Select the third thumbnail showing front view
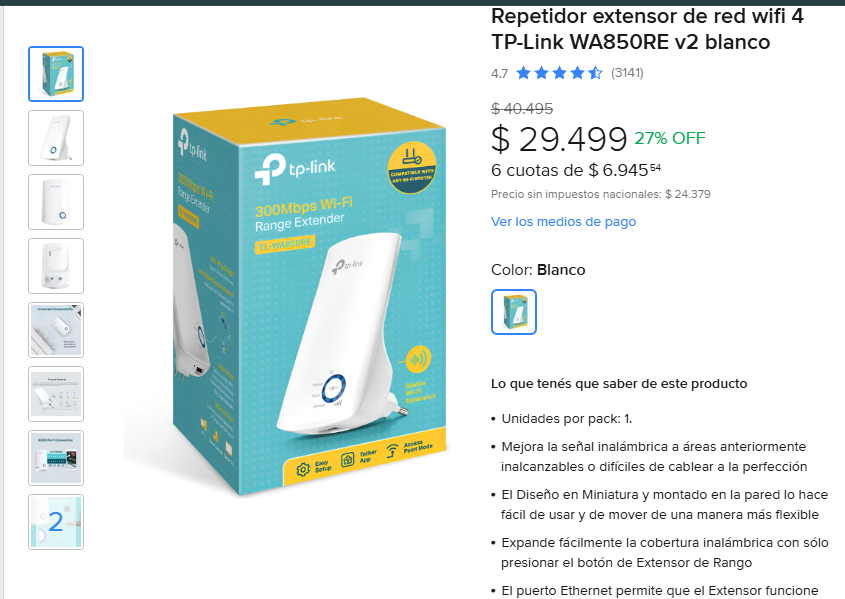This screenshot has height=599, width=845. click(x=56, y=202)
